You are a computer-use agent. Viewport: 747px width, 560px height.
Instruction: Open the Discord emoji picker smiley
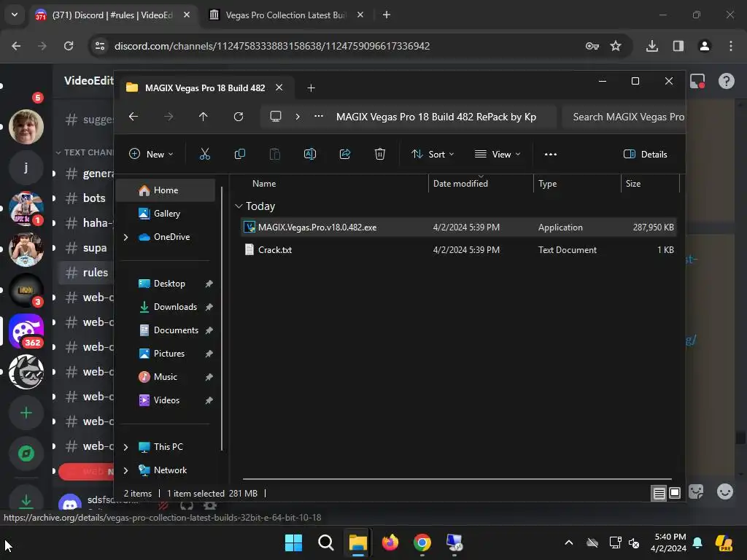point(724,491)
